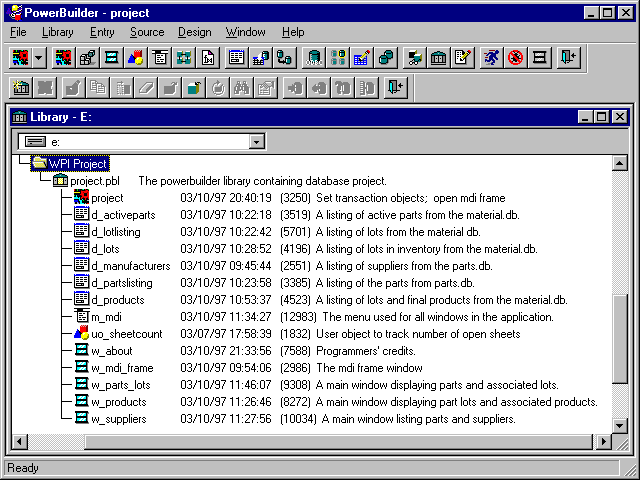The width and height of the screenshot is (640, 480).
Task: Start Debug with the crossed-out bug icon
Action: [516, 58]
